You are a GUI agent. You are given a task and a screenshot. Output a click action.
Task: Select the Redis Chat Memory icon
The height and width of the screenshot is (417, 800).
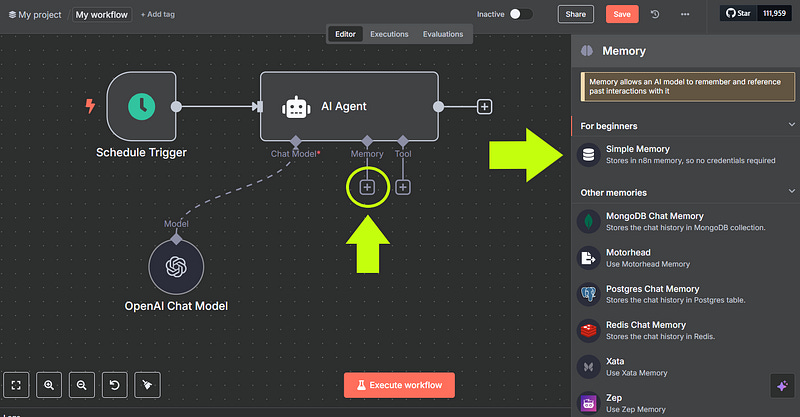point(588,331)
